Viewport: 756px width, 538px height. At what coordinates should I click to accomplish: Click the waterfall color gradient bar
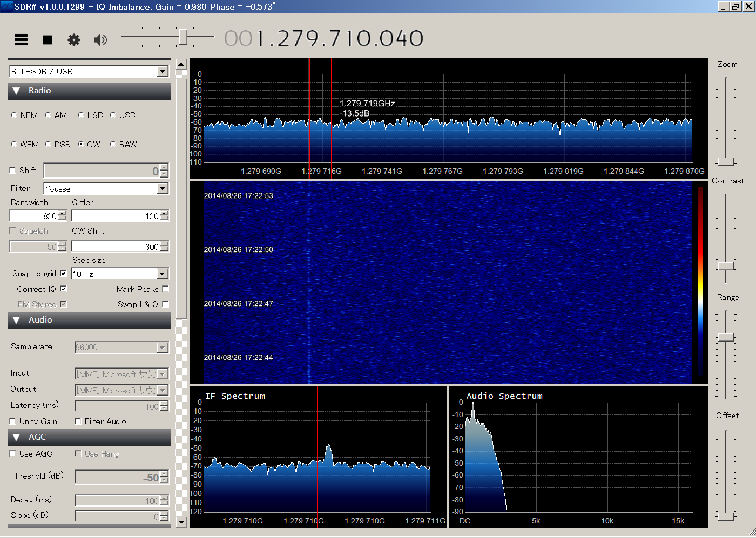click(700, 281)
